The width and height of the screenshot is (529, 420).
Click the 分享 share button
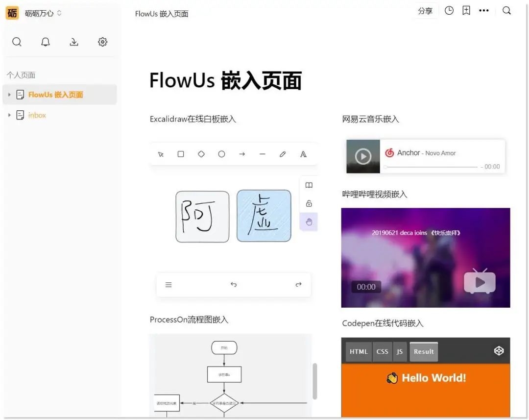tap(425, 11)
